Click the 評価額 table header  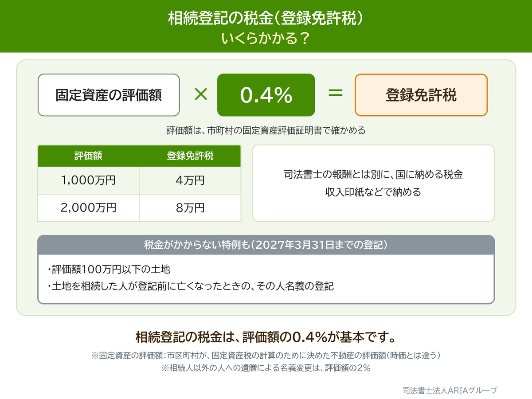click(89, 156)
